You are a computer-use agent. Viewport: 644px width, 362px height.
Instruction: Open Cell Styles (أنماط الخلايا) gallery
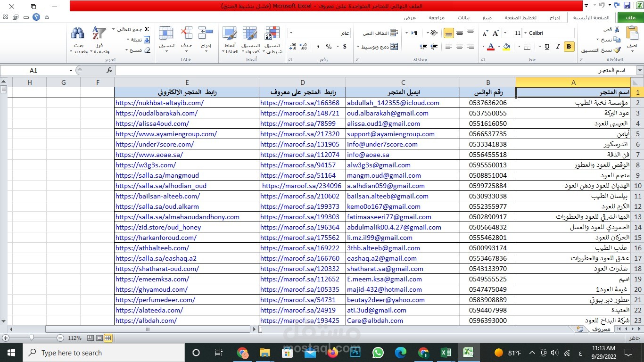click(230, 40)
